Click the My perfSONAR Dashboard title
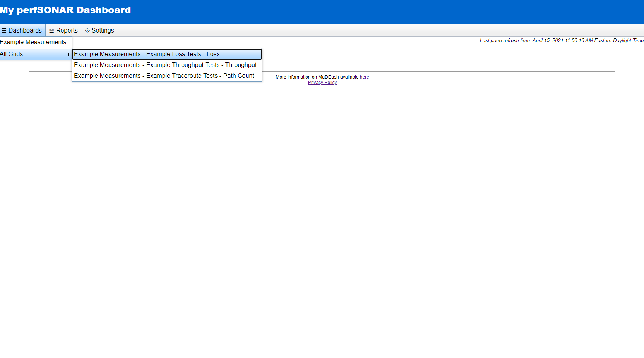 point(65,10)
